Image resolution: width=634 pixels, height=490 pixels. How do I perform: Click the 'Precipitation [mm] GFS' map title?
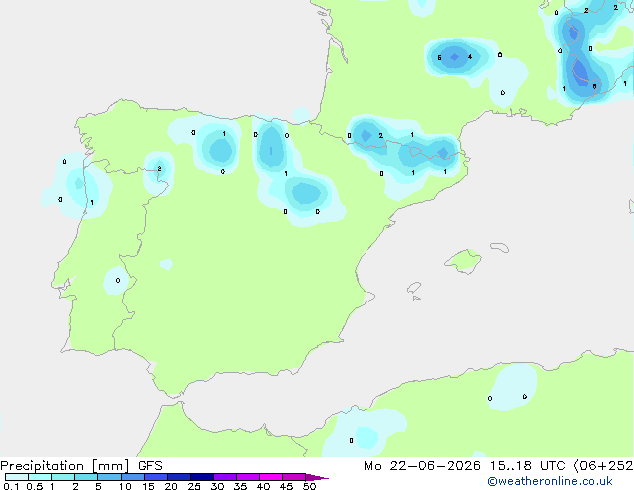click(81, 466)
